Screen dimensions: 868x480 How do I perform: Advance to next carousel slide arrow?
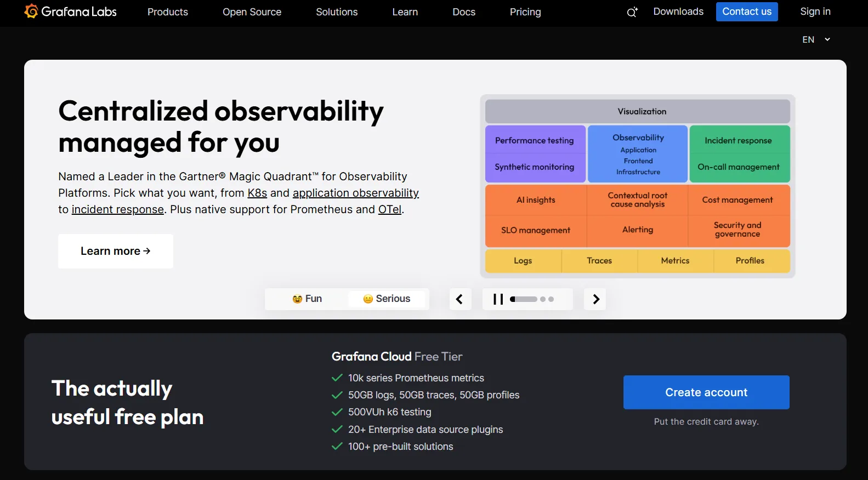tap(595, 299)
